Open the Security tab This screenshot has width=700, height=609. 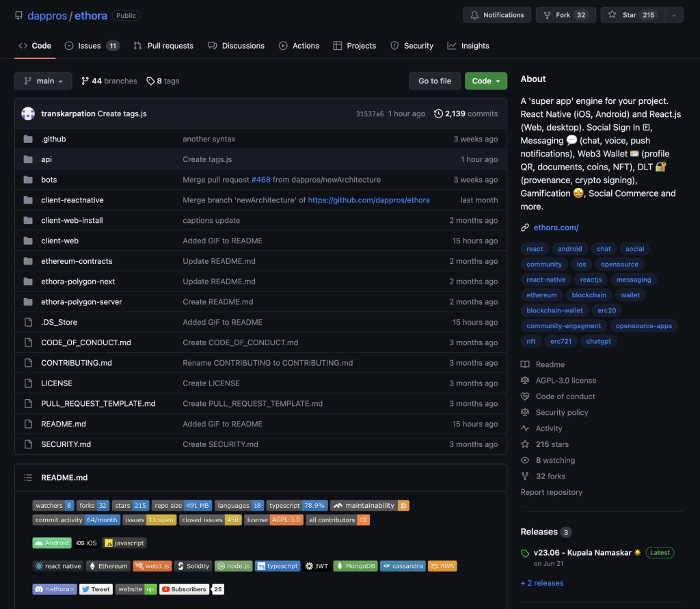click(412, 46)
